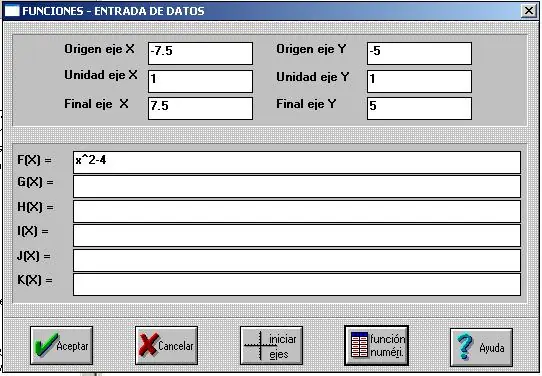Focus the Origen eje X field

tap(200, 53)
